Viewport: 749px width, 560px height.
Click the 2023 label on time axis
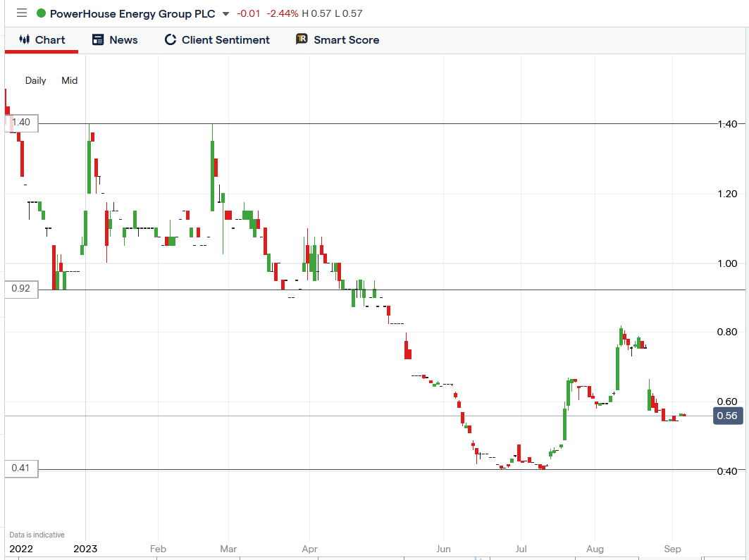tap(85, 549)
